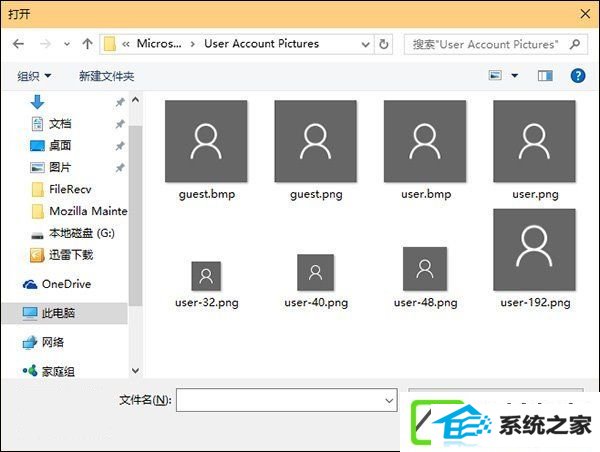Open the 组织 menu

click(x=34, y=76)
